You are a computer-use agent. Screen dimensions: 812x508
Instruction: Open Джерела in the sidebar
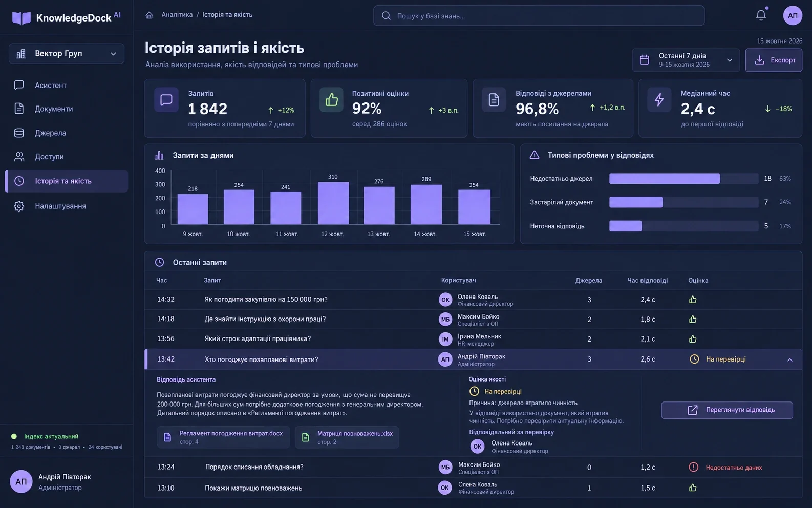point(67,133)
